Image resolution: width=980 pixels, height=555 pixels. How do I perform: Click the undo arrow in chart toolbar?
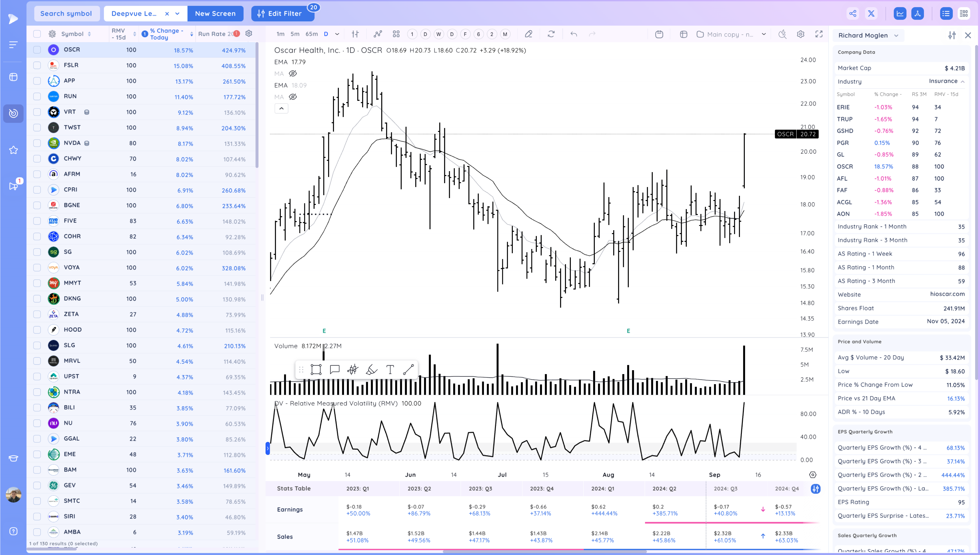(574, 34)
